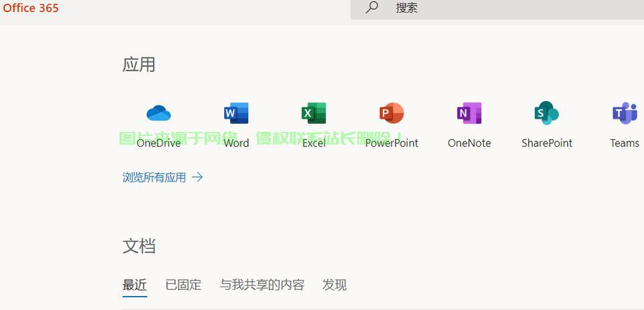The image size is (644, 310).
Task: Click the arrow next to 浏览所有应用
Action: pyautogui.click(x=197, y=177)
